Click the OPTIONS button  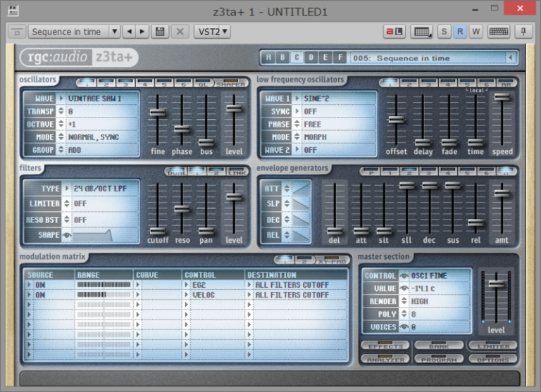coord(492,358)
